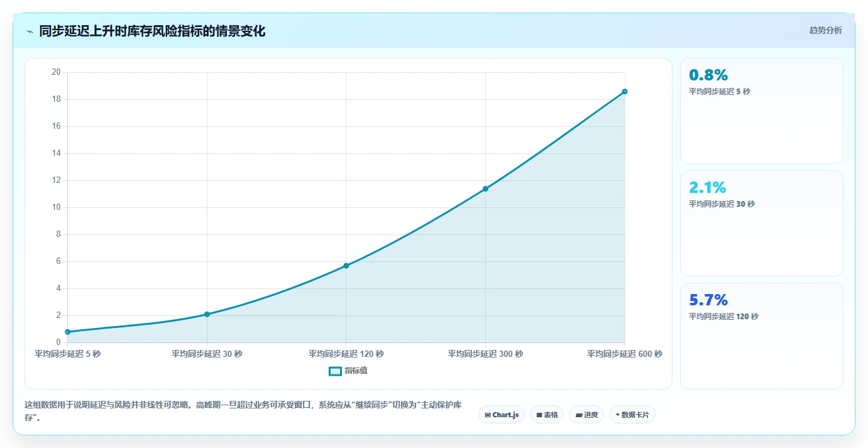Viewport: 868px width, 448px height.
Task: Click the data point at 平均同步延迟 5 秒
Action: [67, 332]
